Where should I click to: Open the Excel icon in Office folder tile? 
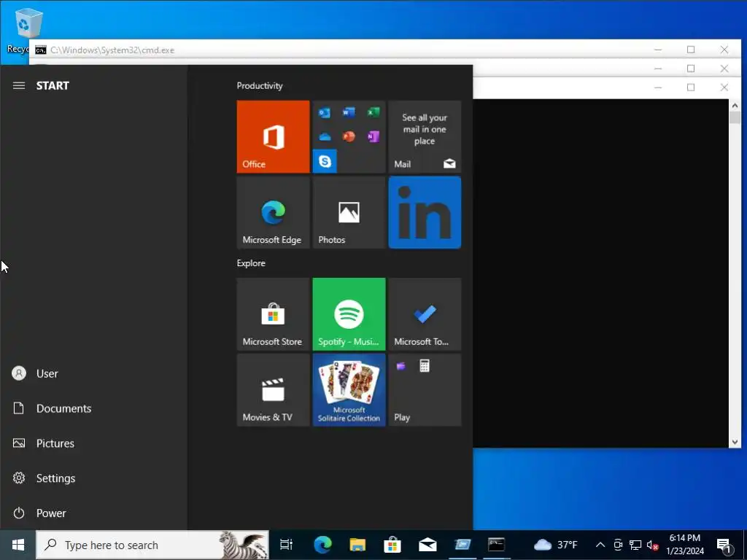pos(373,112)
